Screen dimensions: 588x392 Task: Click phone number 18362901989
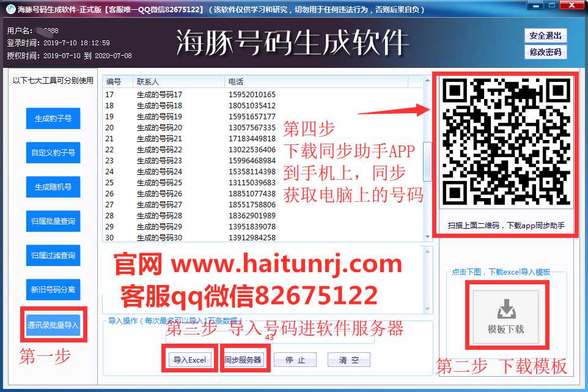[x=252, y=216]
